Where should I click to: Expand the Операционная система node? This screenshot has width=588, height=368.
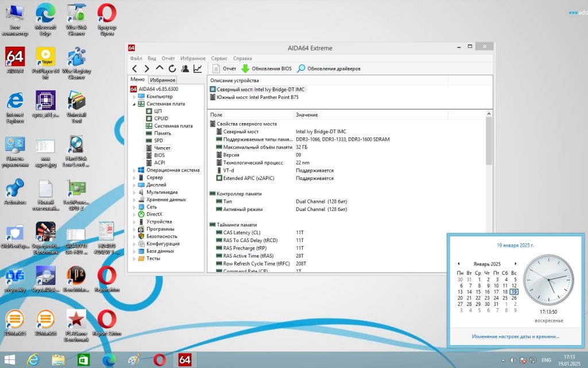pos(134,170)
